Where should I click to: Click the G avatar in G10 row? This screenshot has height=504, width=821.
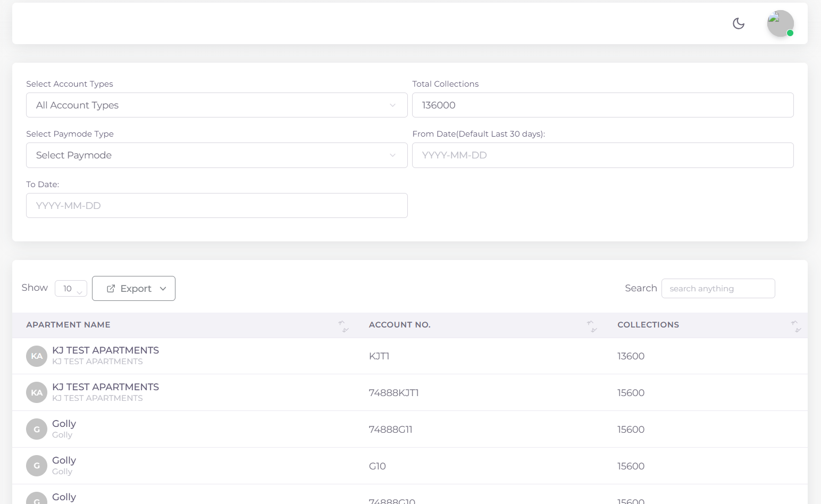click(37, 466)
